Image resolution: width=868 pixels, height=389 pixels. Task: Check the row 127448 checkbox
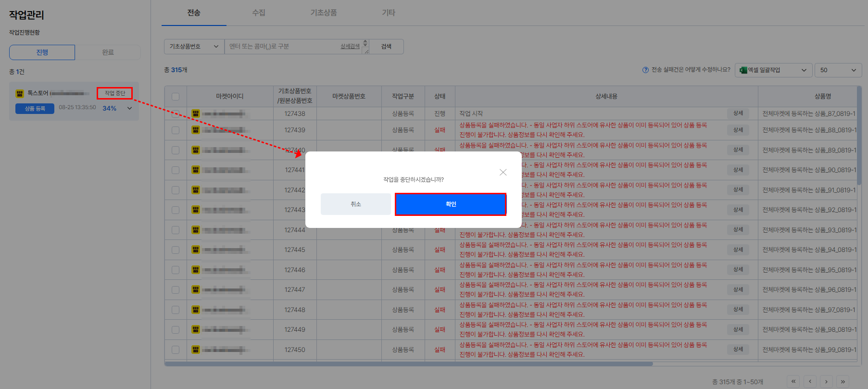176,310
